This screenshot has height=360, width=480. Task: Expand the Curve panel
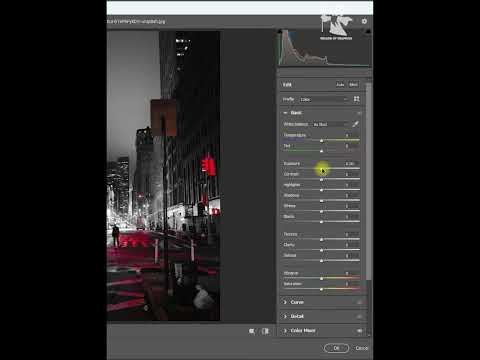coord(285,302)
